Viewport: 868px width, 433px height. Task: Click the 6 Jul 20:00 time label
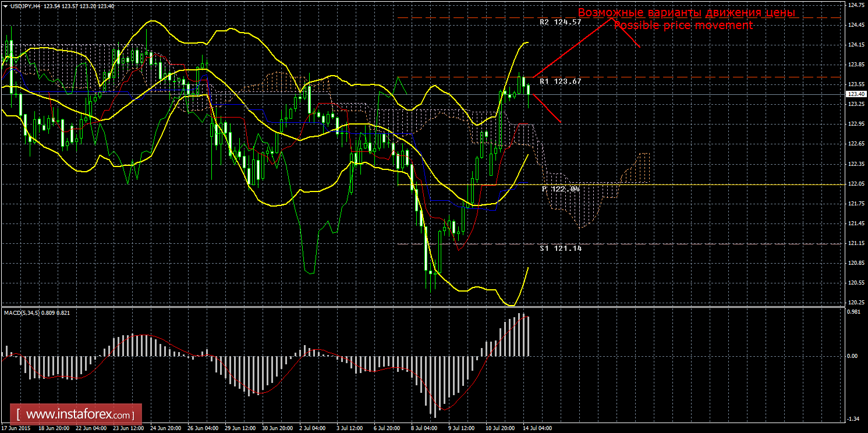pyautogui.click(x=388, y=428)
